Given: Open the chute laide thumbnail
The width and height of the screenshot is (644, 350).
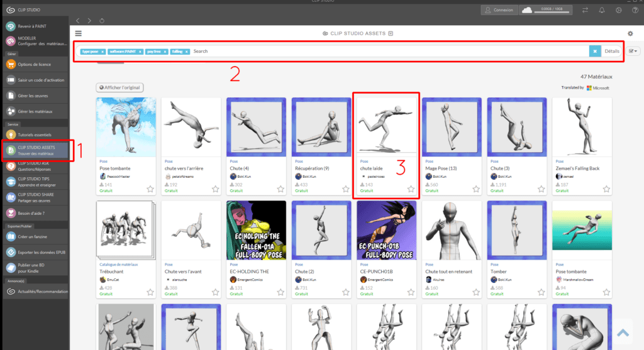Looking at the screenshot, I should pyautogui.click(x=387, y=127).
